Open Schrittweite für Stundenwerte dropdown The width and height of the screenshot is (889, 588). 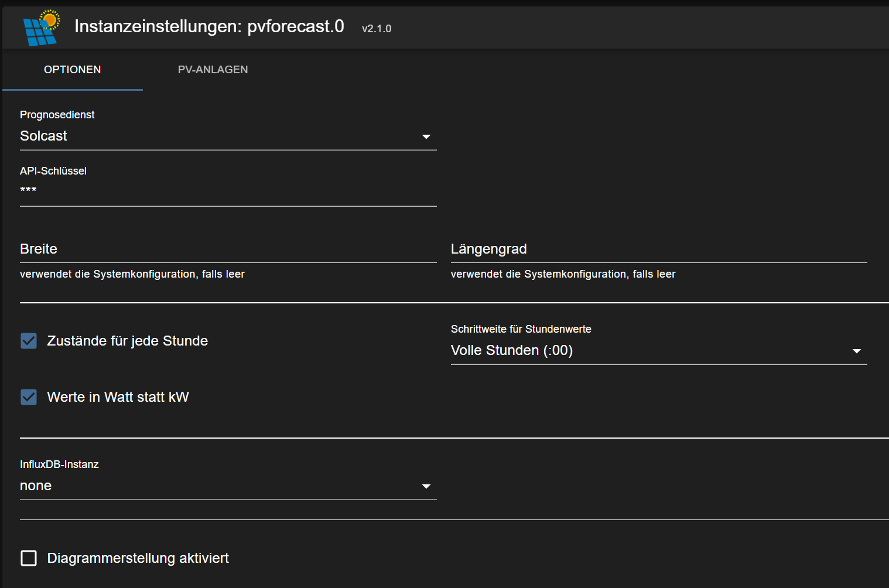pyautogui.click(x=659, y=351)
